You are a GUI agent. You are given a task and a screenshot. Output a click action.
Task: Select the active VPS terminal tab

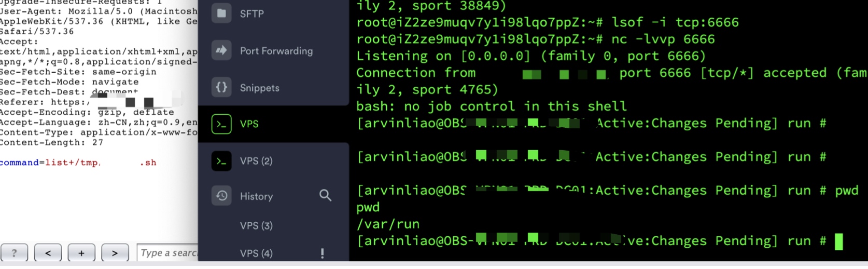273,124
